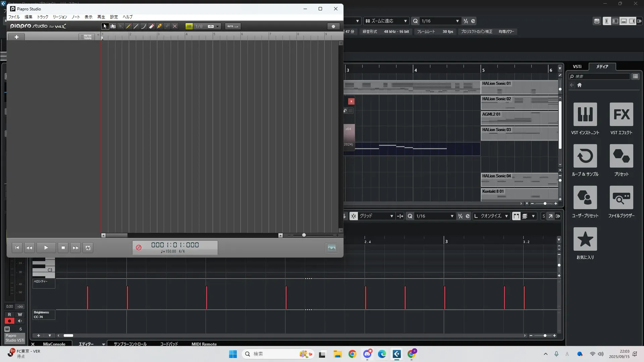Expand the グリッド snap type dropdown
644x362 pixels.
coord(391,216)
